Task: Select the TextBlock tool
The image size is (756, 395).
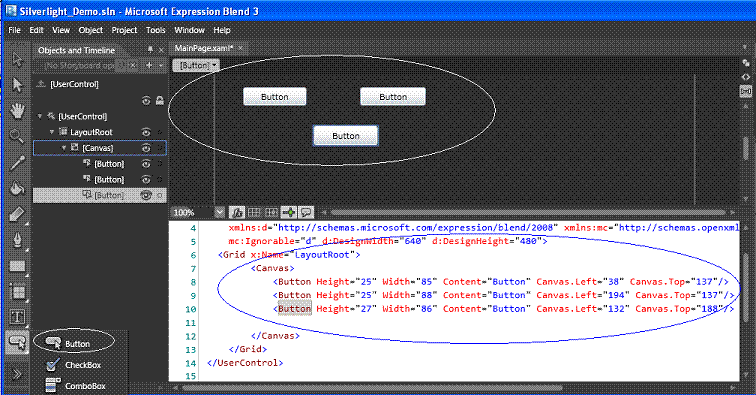Action: tap(17, 317)
